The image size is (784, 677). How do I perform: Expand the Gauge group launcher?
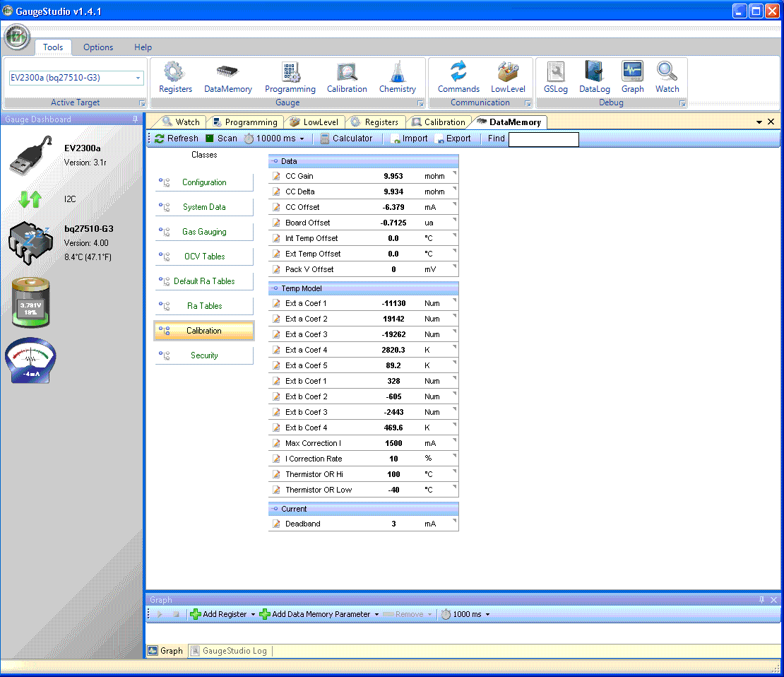coord(420,104)
